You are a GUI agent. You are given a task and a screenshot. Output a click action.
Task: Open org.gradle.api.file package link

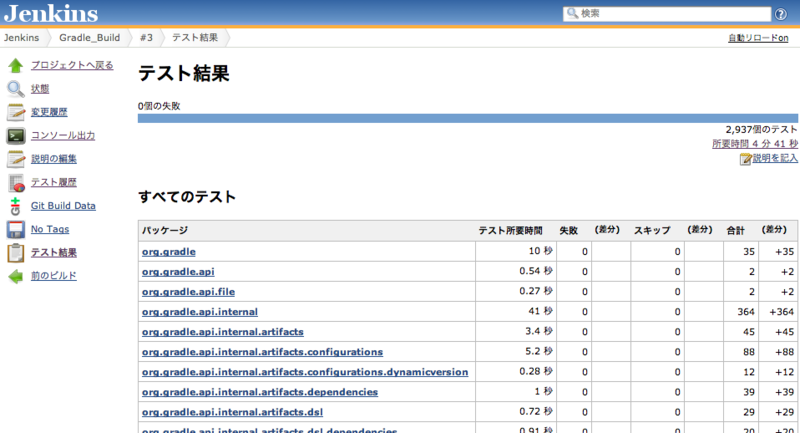[x=188, y=292]
